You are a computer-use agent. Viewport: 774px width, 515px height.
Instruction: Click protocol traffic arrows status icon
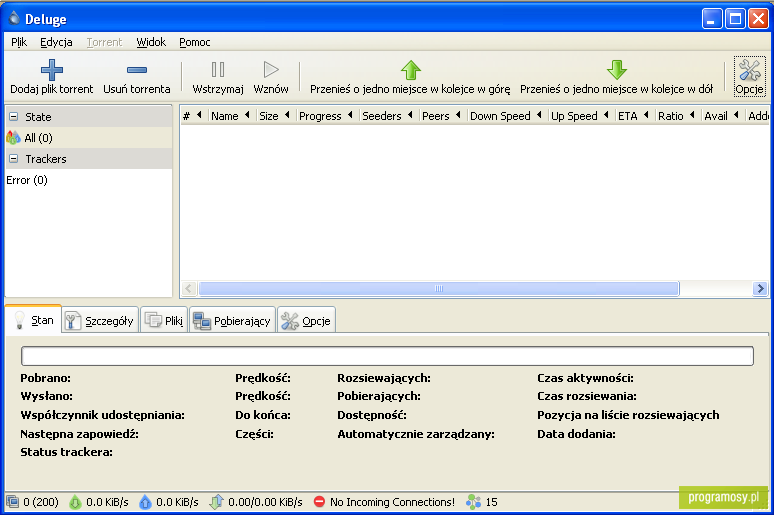pyautogui.click(x=216, y=502)
